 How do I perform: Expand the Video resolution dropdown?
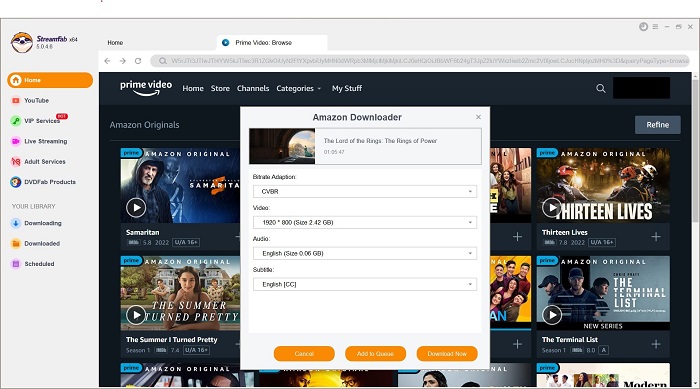click(x=365, y=222)
